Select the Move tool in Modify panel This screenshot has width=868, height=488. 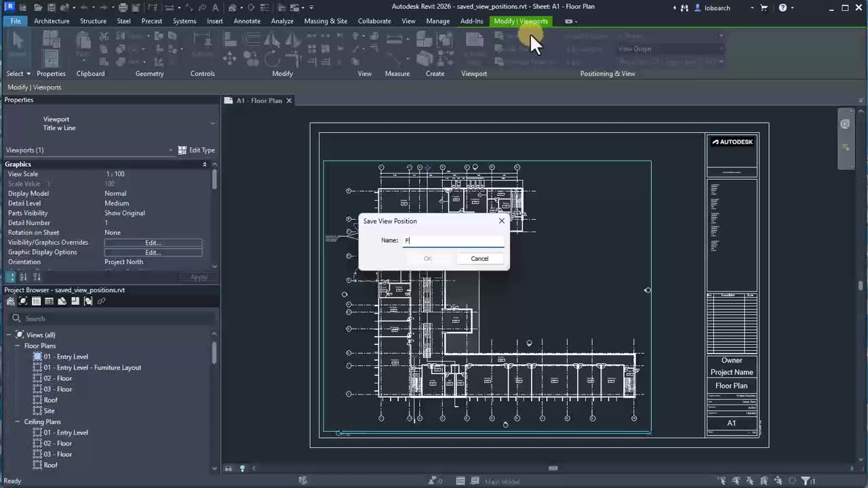point(229,58)
